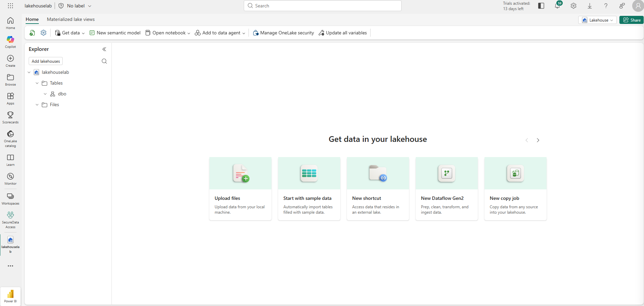Image resolution: width=644 pixels, height=306 pixels.
Task: Select the lakehouselab item in the sidebar
Action: point(10,245)
